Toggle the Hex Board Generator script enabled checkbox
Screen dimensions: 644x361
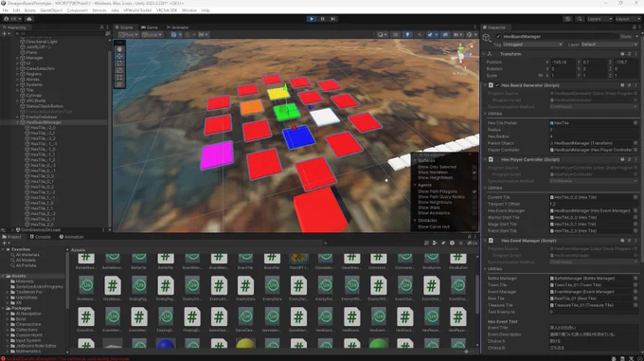(x=497, y=85)
